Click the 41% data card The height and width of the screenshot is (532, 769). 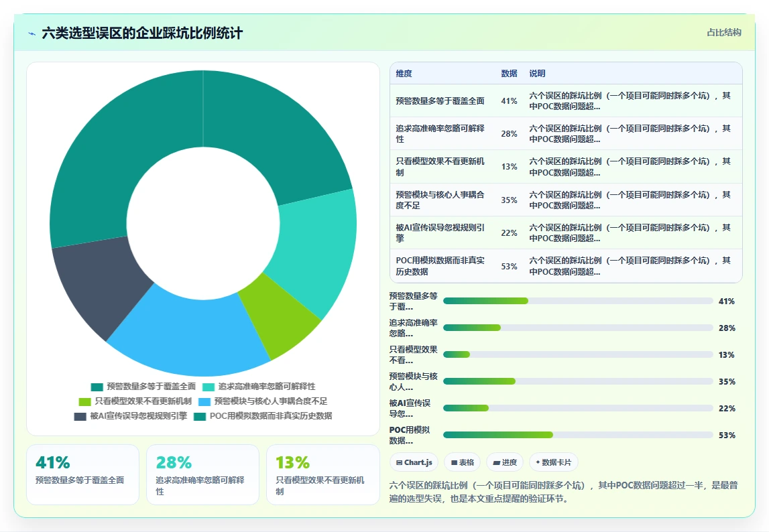(x=83, y=474)
